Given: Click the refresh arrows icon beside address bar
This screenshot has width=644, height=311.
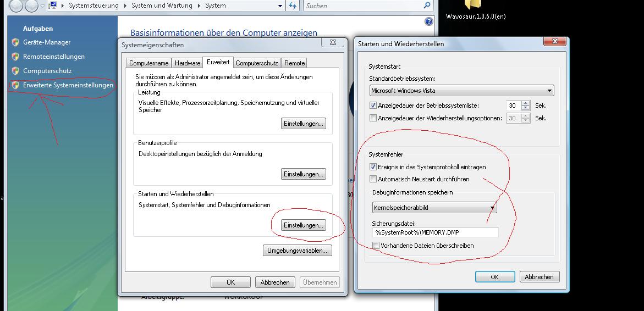Looking at the screenshot, I should [x=293, y=5].
